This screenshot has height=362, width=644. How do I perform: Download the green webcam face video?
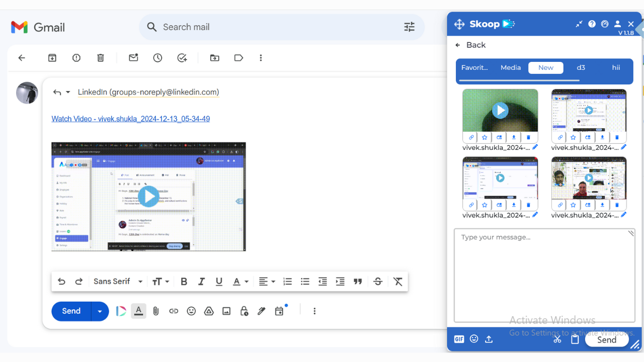coord(514,137)
